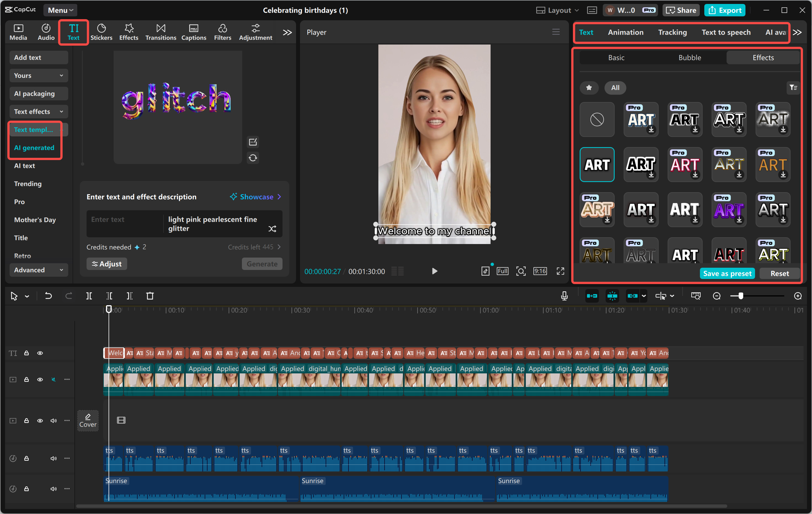This screenshot has width=812, height=514.
Task: Switch to the Audio panel
Action: coord(45,32)
